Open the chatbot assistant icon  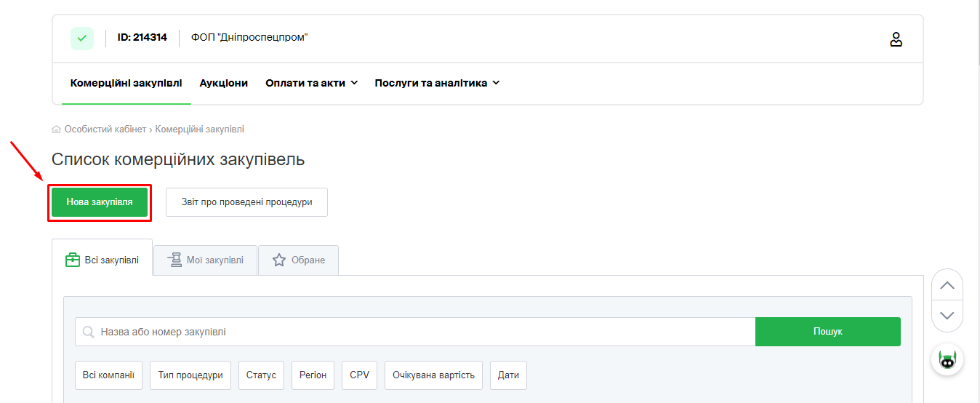coord(947,359)
